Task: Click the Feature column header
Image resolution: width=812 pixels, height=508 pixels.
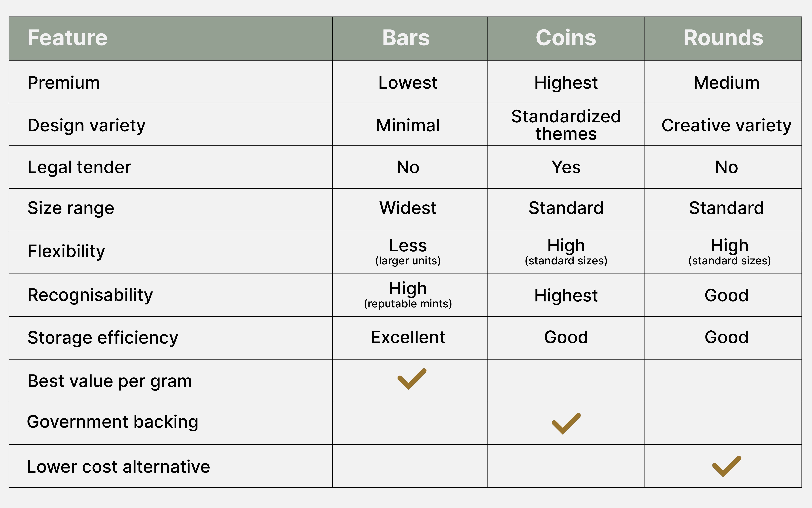Action: [68, 38]
